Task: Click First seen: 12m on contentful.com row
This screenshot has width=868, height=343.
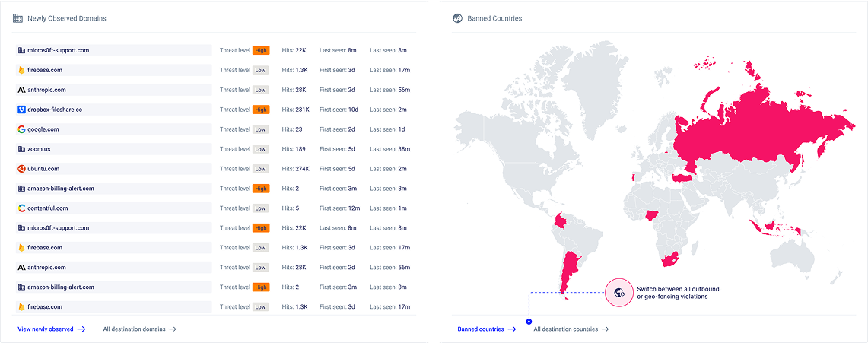Action: coord(340,208)
